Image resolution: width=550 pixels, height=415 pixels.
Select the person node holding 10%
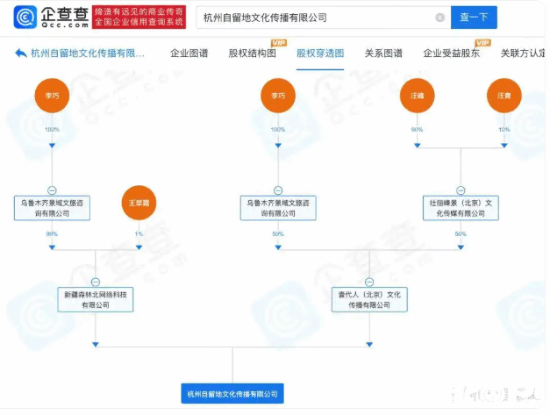pyautogui.click(x=504, y=95)
